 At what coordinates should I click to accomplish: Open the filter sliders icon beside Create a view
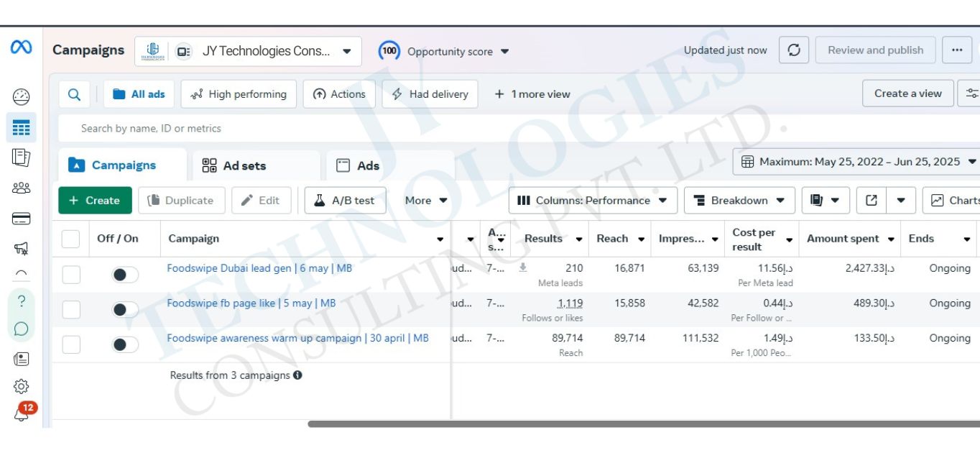coord(971,93)
